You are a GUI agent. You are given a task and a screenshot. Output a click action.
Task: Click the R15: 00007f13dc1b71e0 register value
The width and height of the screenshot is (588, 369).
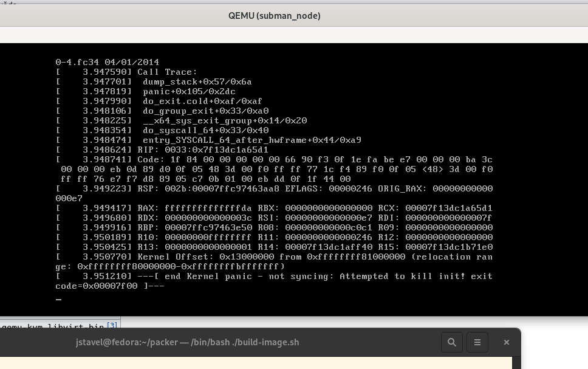click(x=436, y=247)
